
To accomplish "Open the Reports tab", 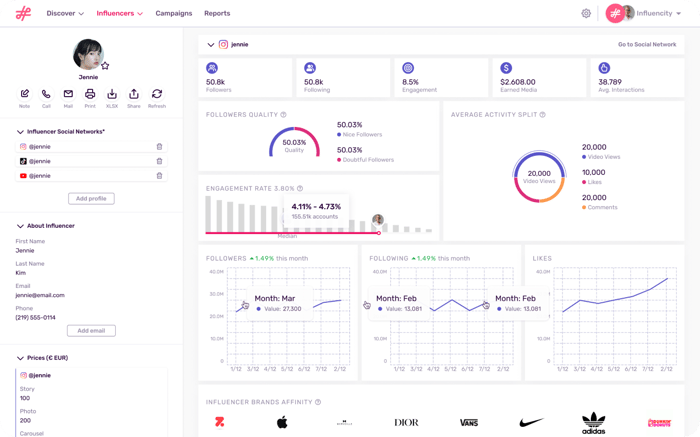I will click(x=217, y=14).
